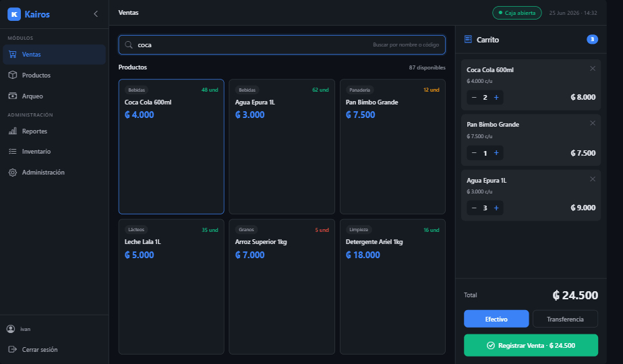Click the Granos category tag
This screenshot has height=364, width=623.
(x=246, y=230)
